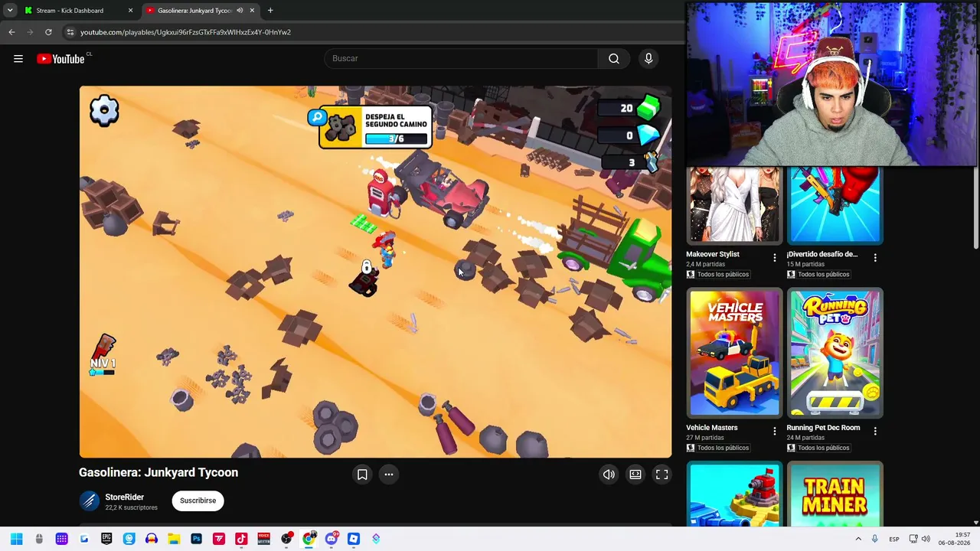This screenshot has width=980, height=551.
Task: Click the NIV 1 fuel can level icon
Action: 103,355
